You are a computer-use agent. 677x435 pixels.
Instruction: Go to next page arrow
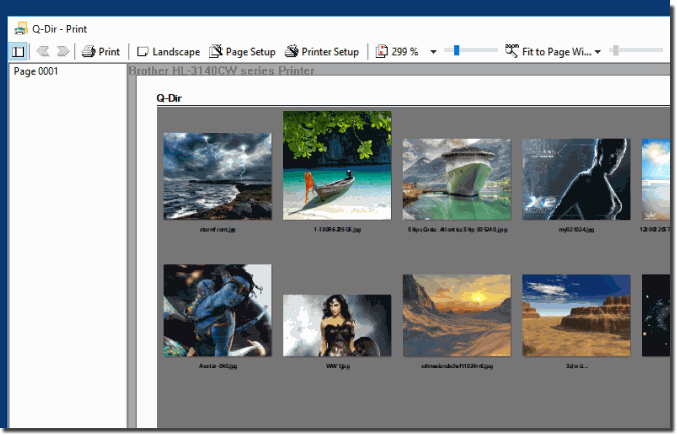[63, 51]
